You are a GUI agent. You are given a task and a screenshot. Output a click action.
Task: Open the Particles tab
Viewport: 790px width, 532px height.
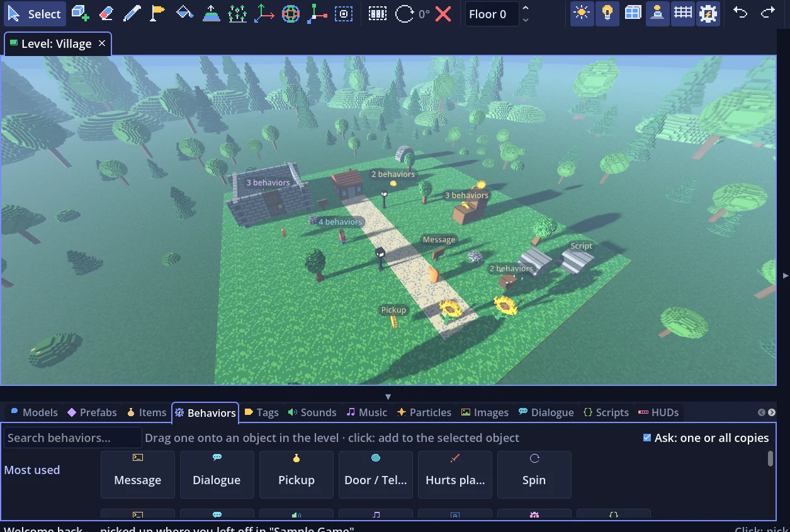pos(424,412)
